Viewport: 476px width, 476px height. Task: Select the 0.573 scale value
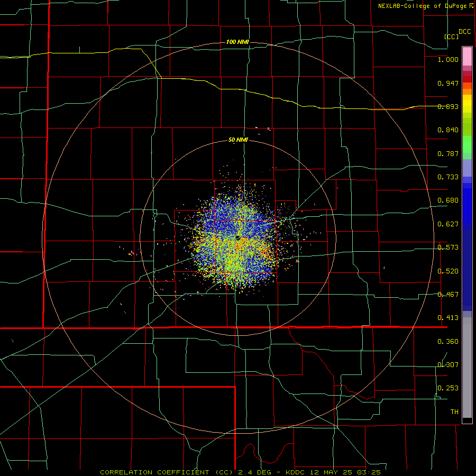(x=448, y=248)
